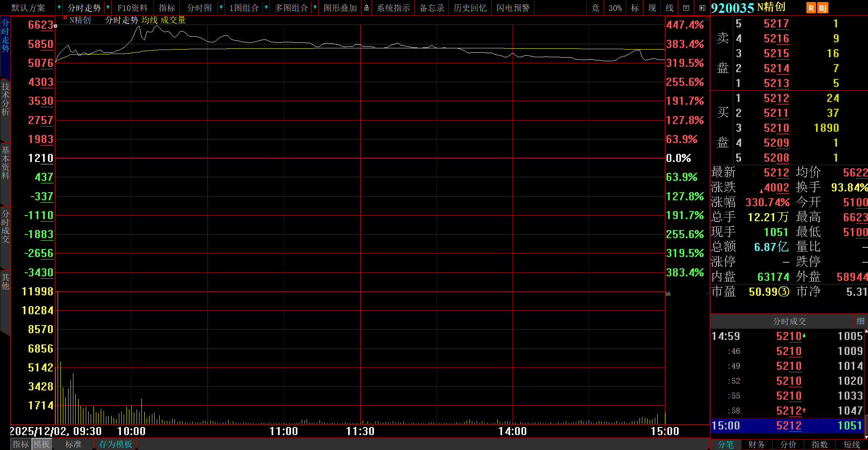This screenshot has width=868, height=450.
Task: Click the 竞 auction toolbar icon
Action: click(595, 8)
